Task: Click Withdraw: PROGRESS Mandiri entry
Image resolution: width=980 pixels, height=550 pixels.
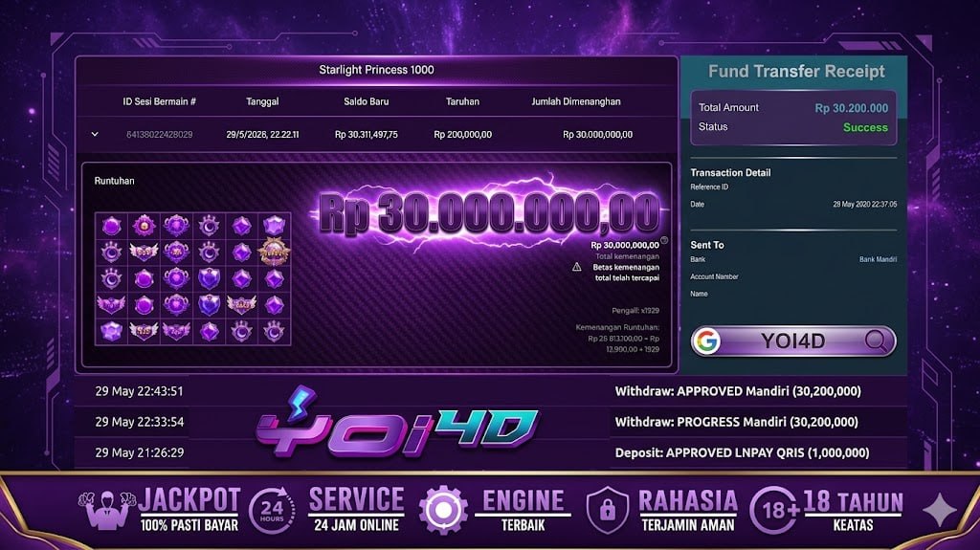Action: click(x=736, y=422)
